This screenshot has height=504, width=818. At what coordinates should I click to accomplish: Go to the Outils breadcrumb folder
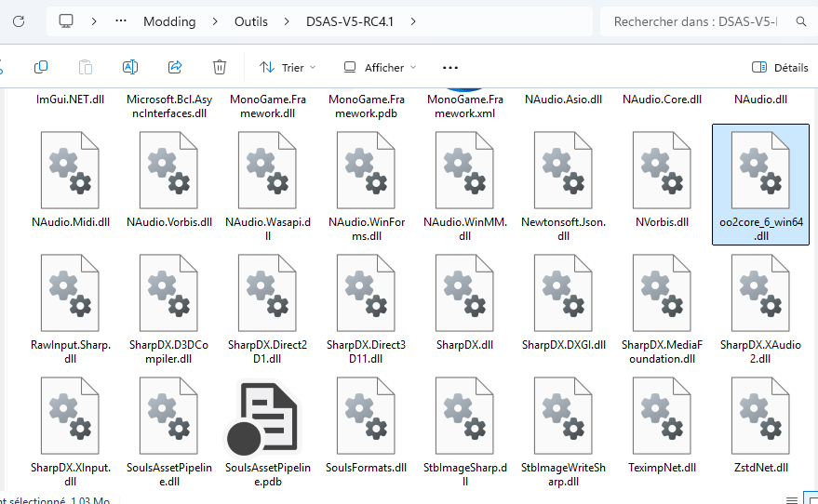251,21
